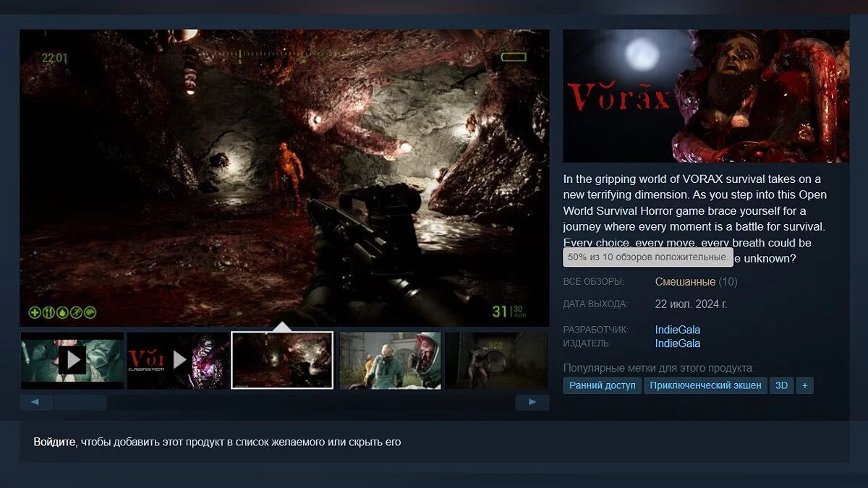Select the Ранний доступ tag

point(602,385)
